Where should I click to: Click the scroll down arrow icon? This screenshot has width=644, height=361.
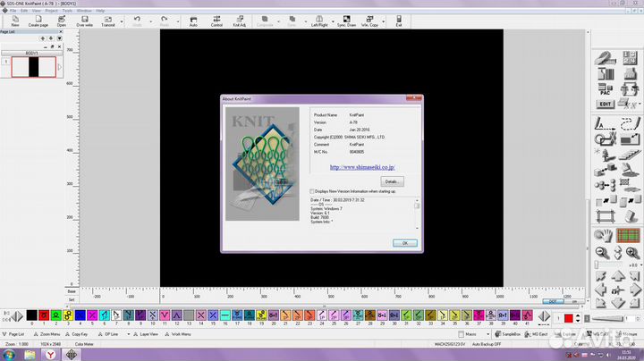618,304
